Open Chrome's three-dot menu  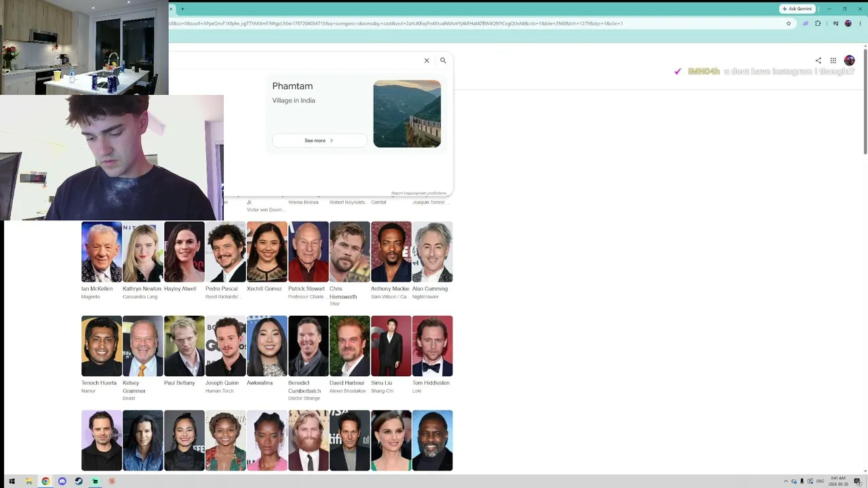859,23
